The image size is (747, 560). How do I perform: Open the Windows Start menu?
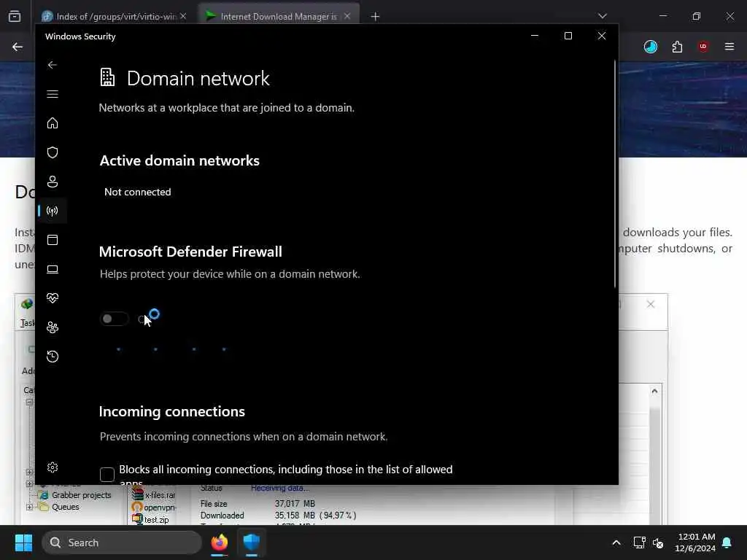[x=23, y=542]
